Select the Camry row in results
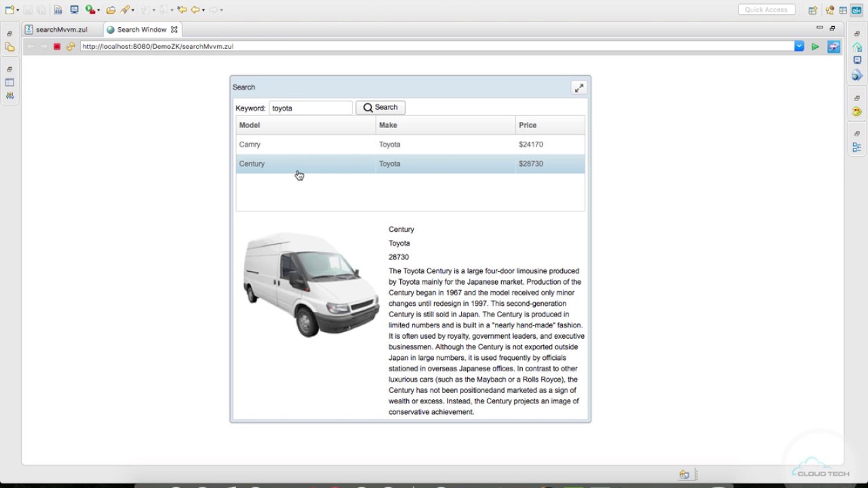The height and width of the screenshot is (488, 868). 410,144
